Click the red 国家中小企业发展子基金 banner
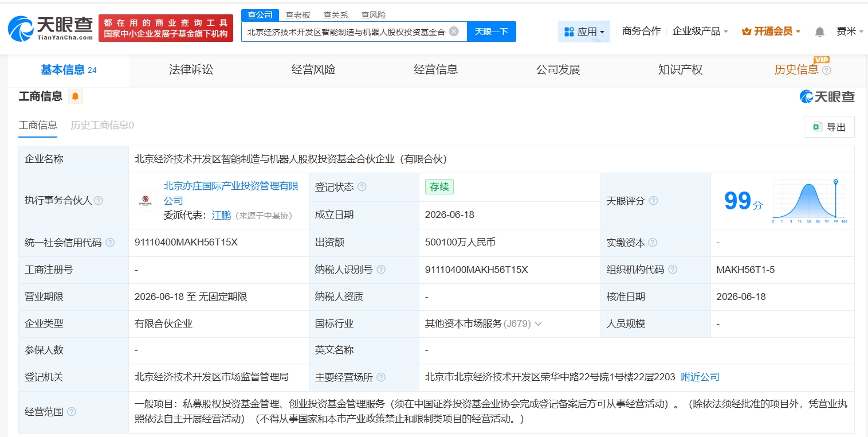The width and height of the screenshot is (868, 437). pyautogui.click(x=166, y=29)
